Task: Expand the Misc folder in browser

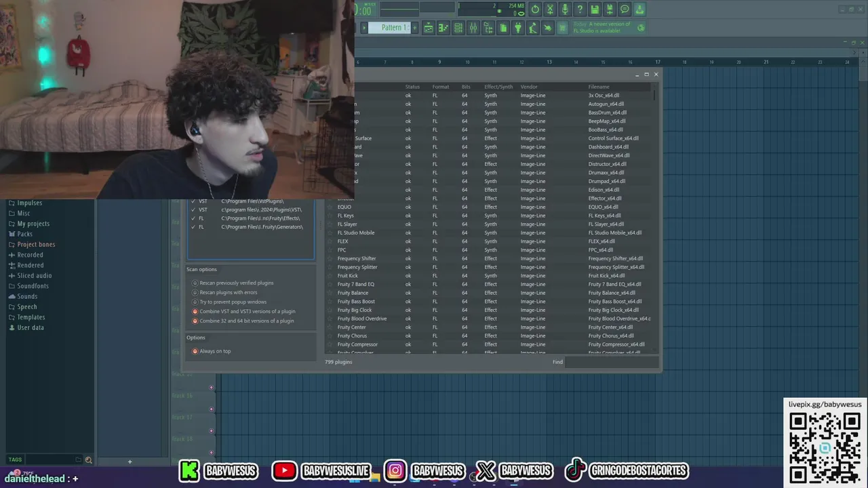Action: 18,213
